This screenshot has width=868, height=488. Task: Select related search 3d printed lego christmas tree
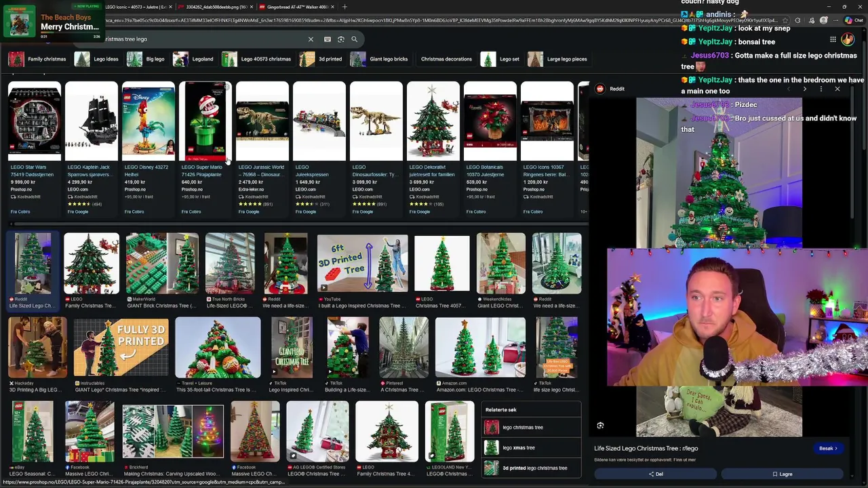(x=532, y=468)
